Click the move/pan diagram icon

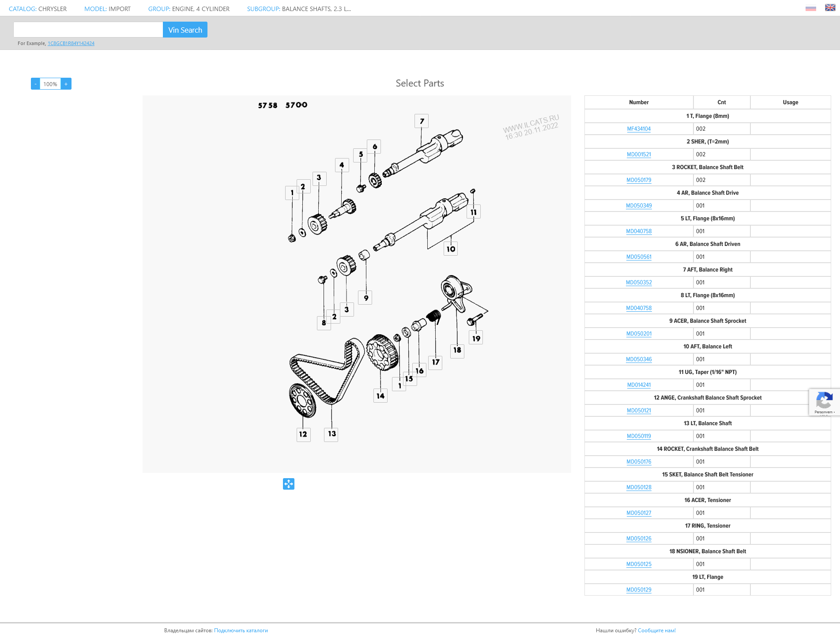tap(289, 484)
